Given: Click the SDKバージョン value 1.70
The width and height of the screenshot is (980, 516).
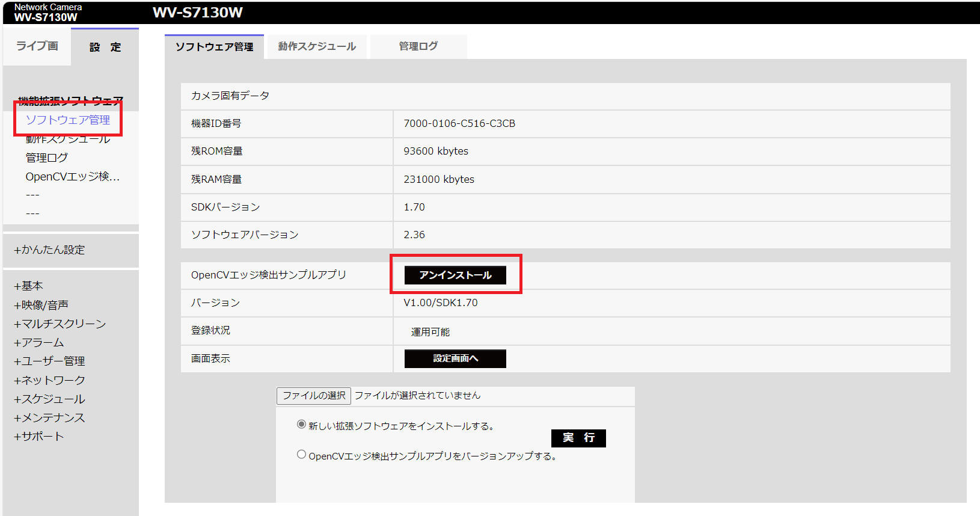Looking at the screenshot, I should tap(414, 207).
